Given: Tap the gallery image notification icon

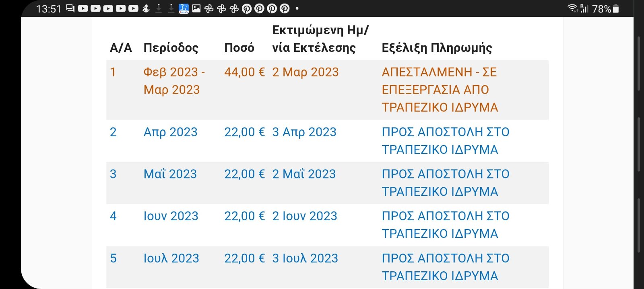Looking at the screenshot, I should click(196, 8).
